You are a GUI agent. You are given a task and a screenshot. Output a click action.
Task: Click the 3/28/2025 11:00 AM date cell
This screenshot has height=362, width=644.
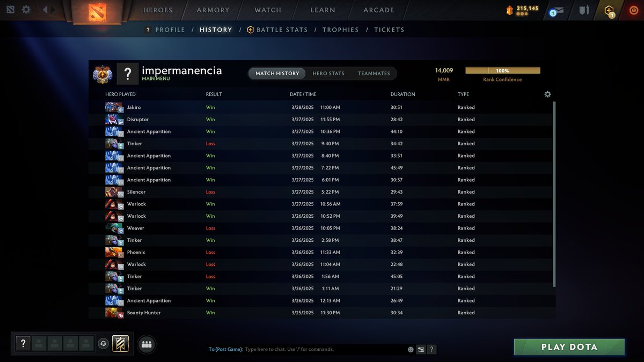point(315,108)
